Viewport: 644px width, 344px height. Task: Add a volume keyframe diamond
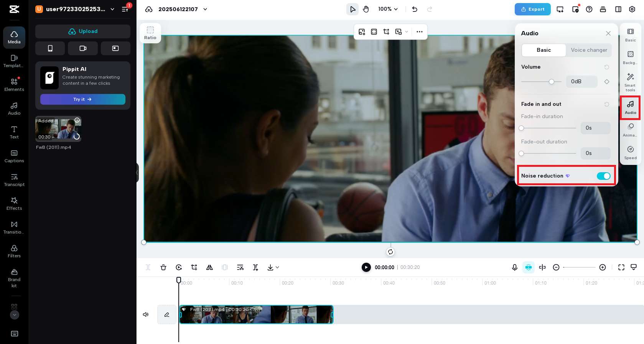(x=607, y=82)
